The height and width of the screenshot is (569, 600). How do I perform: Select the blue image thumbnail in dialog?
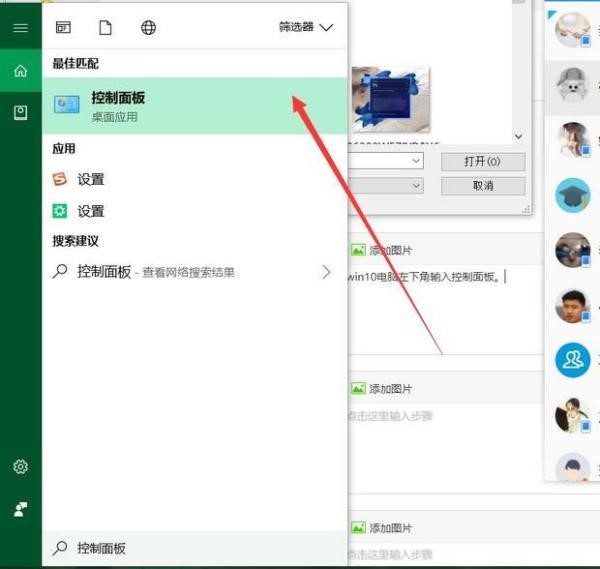click(x=391, y=99)
